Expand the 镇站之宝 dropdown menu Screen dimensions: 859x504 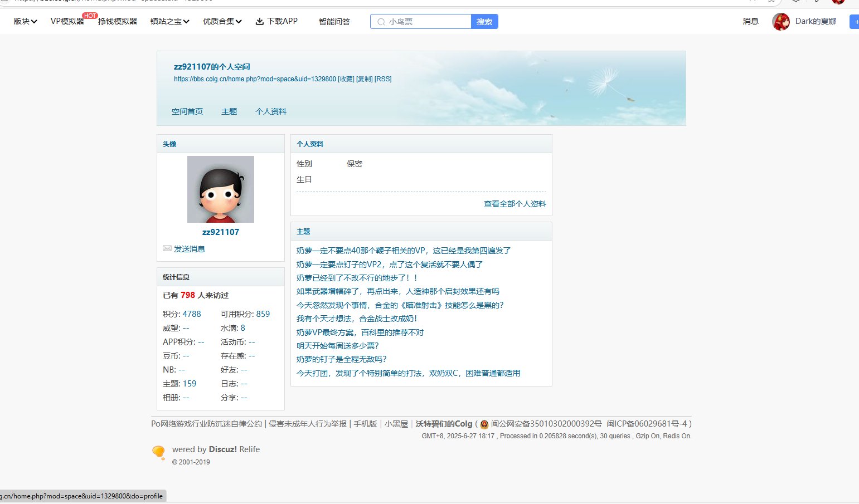point(169,22)
